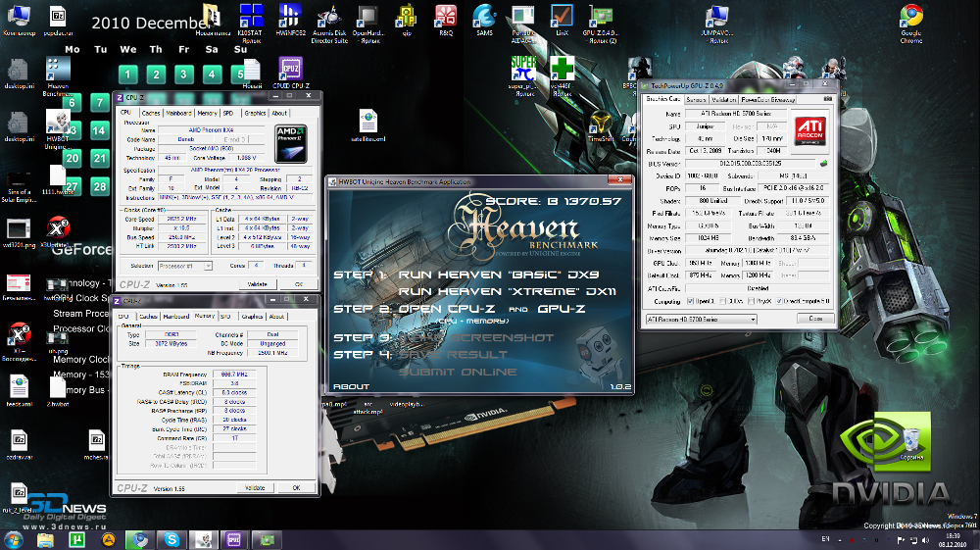Launch the SAMS desktop shortcut
The image size is (980, 550).
(484, 21)
